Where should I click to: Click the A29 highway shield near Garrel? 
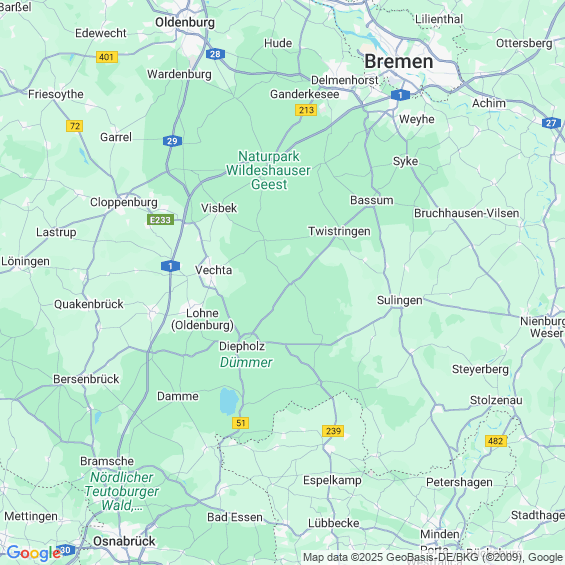tap(172, 141)
